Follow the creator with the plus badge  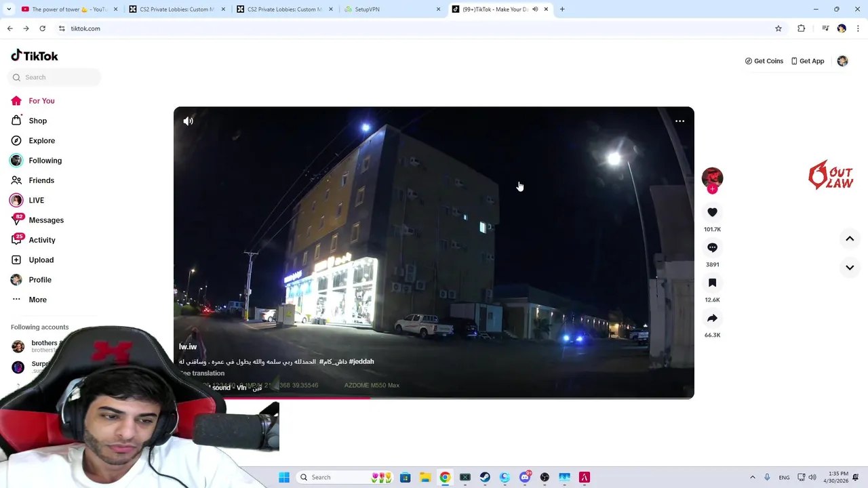712,190
